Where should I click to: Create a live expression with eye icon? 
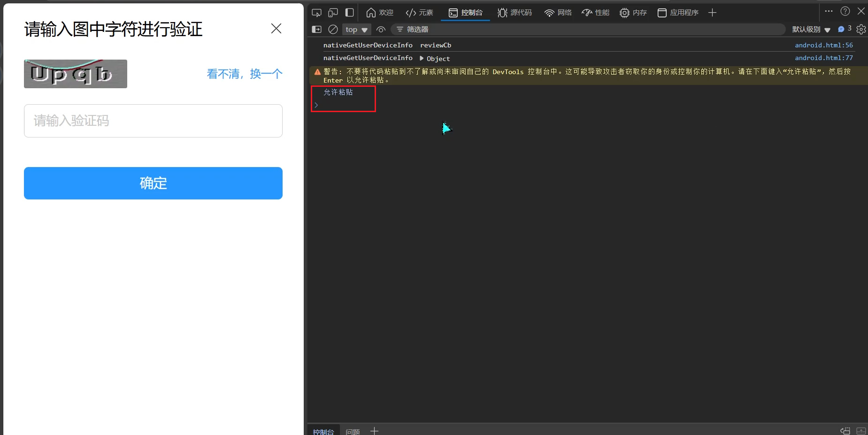381,30
